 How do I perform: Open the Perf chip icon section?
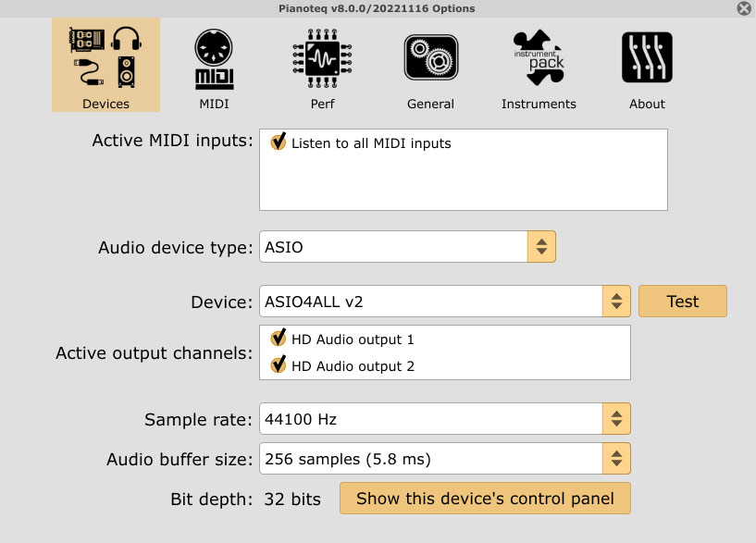point(323,65)
